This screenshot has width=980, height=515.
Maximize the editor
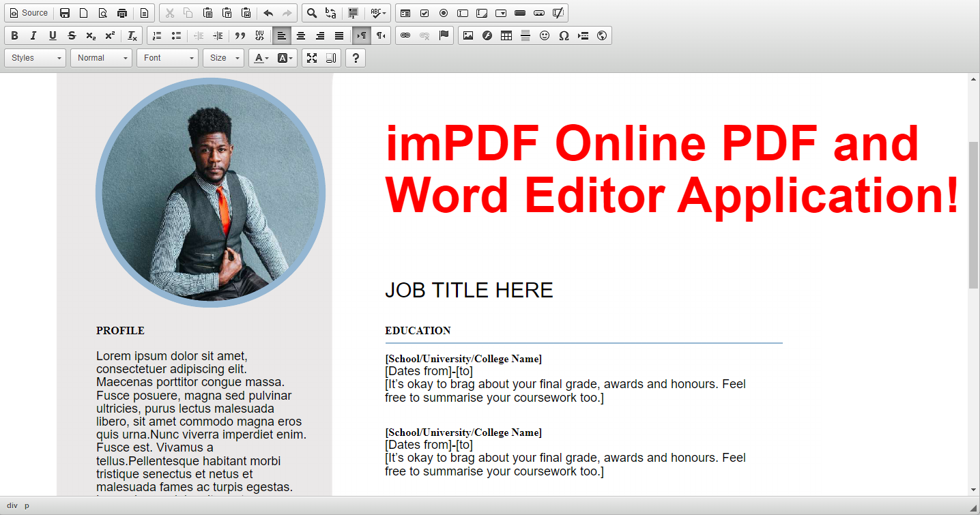312,58
